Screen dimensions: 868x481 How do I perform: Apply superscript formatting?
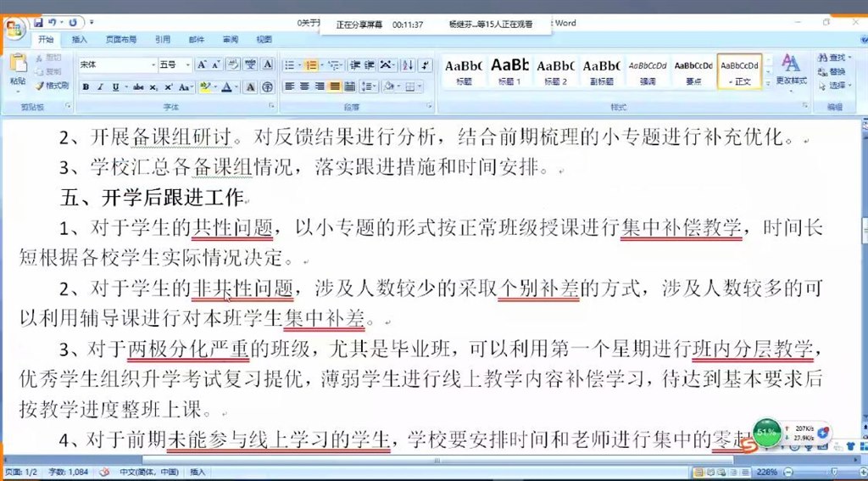coord(169,87)
